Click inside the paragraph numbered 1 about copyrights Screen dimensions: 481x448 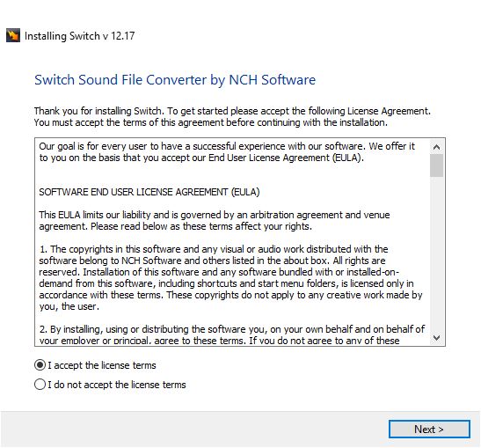(x=230, y=277)
